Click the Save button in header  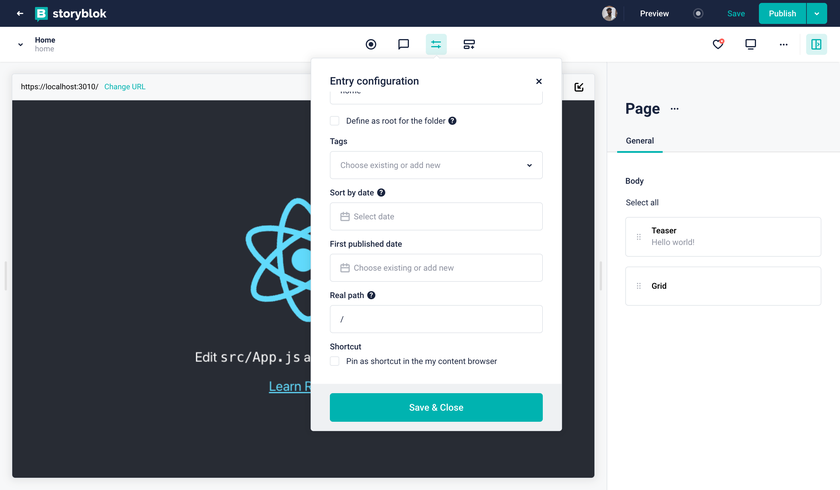coord(736,13)
